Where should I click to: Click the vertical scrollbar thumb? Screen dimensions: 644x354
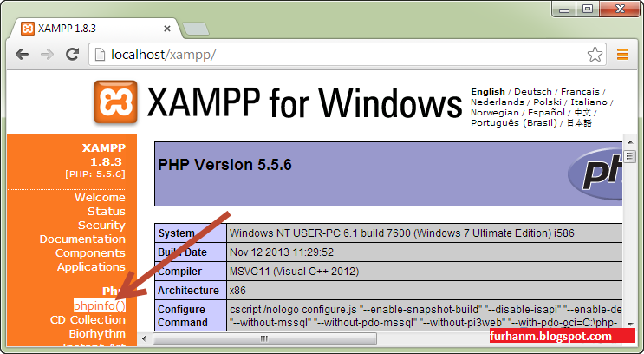(629, 157)
